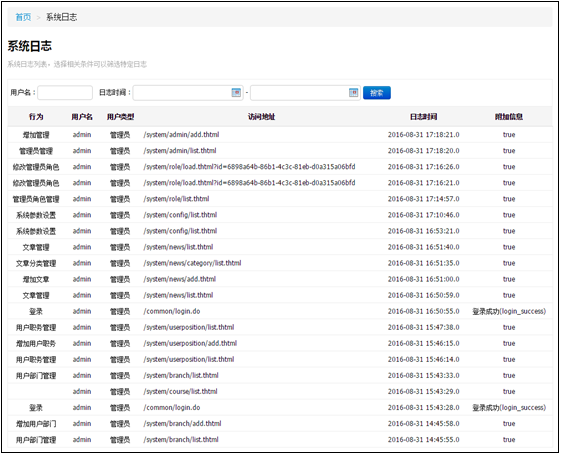
Task: Click the 行为 column header
Action: (36, 117)
